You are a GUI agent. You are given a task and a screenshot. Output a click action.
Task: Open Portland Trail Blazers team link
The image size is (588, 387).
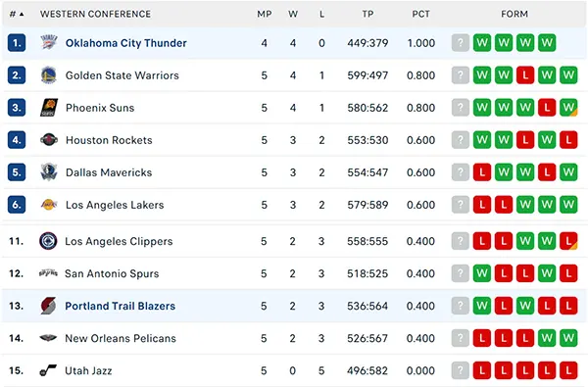coord(120,306)
